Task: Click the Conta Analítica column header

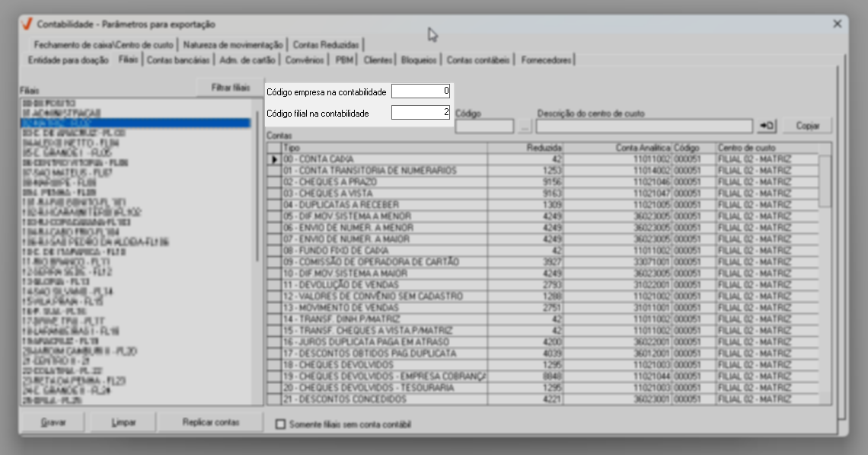Action: (617, 148)
